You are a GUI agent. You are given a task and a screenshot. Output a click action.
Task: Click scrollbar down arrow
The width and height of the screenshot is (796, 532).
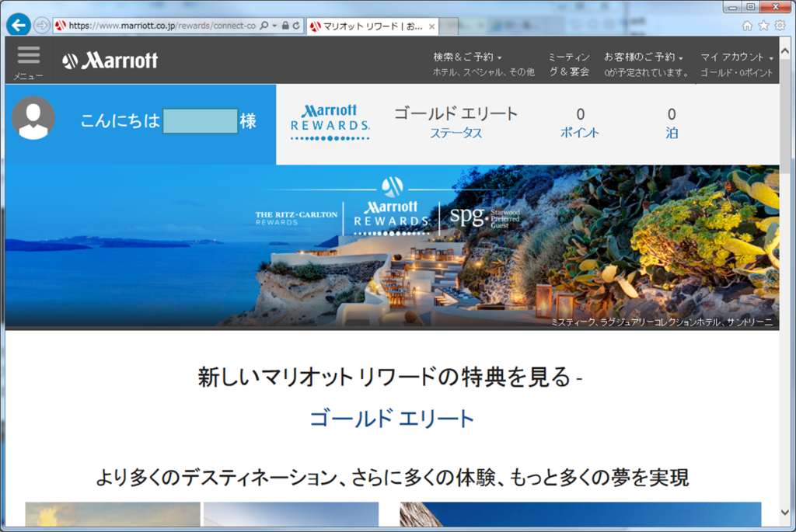(785, 513)
